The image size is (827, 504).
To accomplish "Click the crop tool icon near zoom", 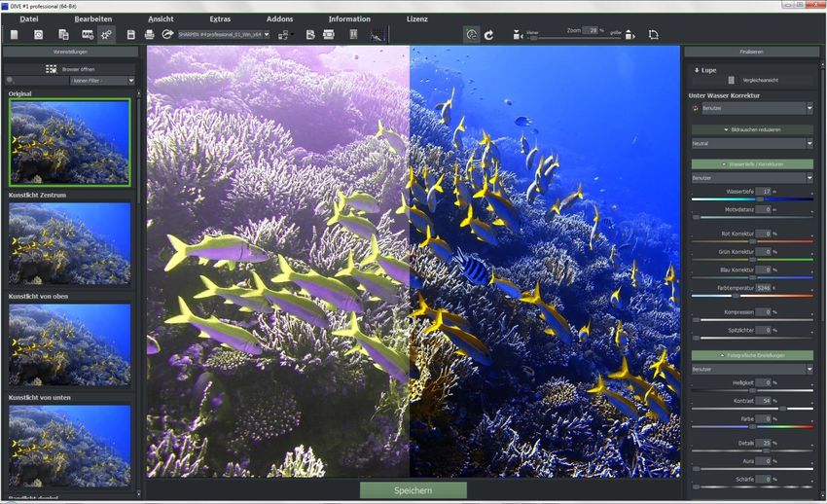I will point(653,35).
